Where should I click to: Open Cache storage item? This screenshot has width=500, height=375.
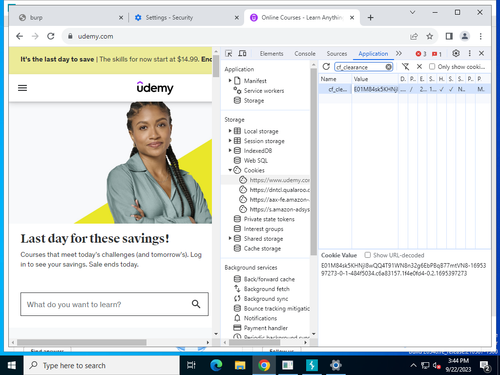tap(262, 248)
